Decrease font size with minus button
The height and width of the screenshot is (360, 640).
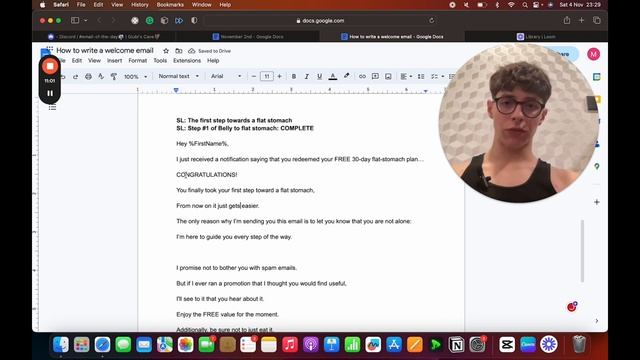click(x=254, y=76)
